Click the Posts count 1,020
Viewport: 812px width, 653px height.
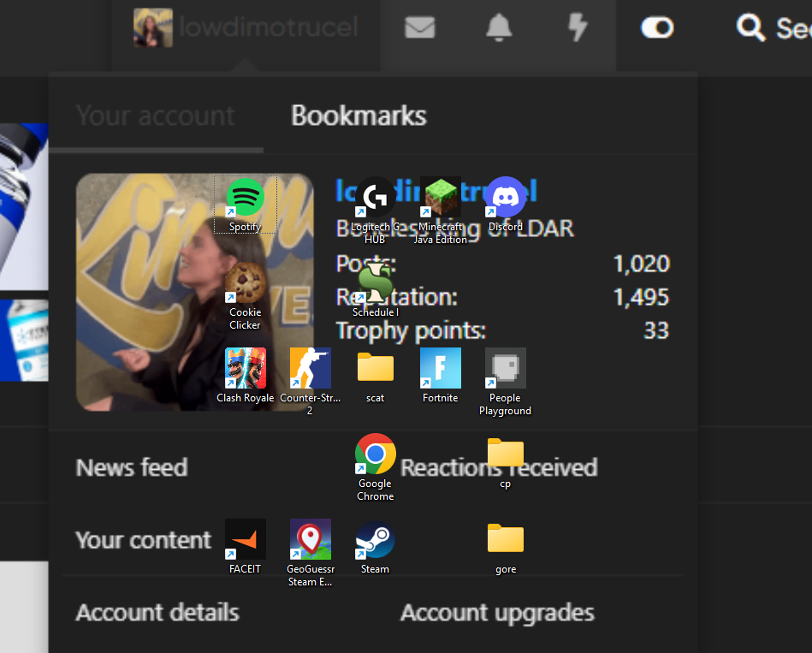[642, 264]
